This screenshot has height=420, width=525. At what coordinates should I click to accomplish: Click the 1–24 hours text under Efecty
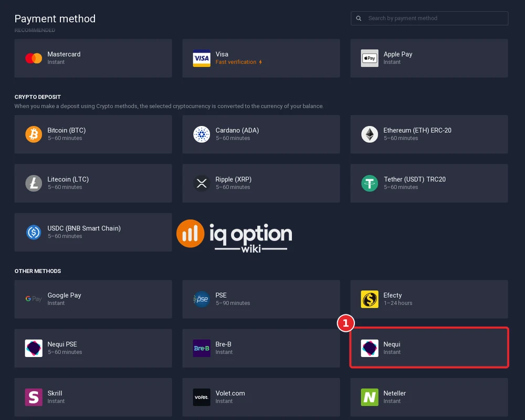398,303
